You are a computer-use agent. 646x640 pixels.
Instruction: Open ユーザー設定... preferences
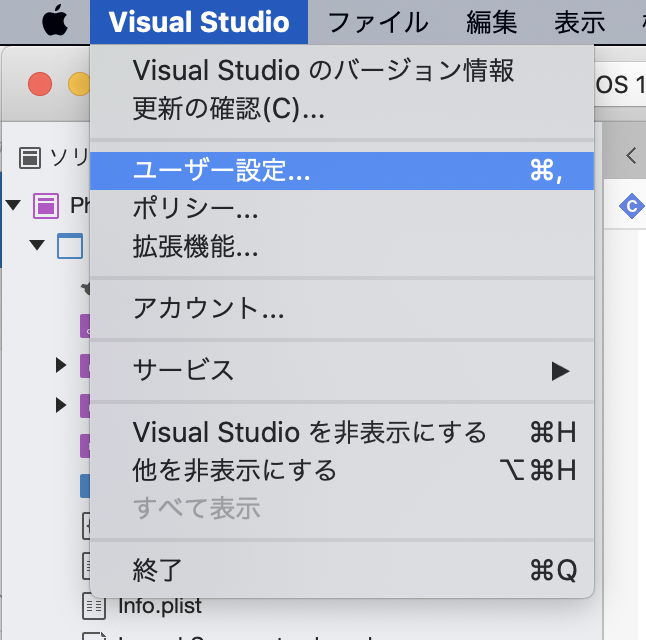coord(342,171)
